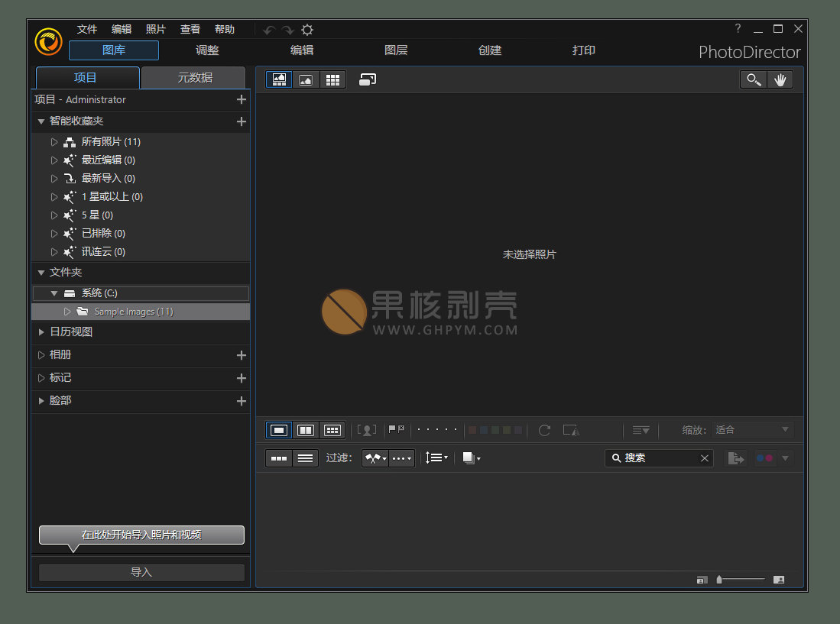
Task: Click the rotate photo icon
Action: [x=544, y=430]
